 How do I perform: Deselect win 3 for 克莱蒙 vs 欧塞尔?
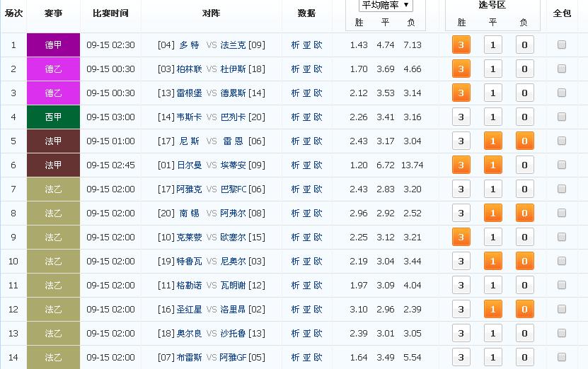tap(461, 237)
